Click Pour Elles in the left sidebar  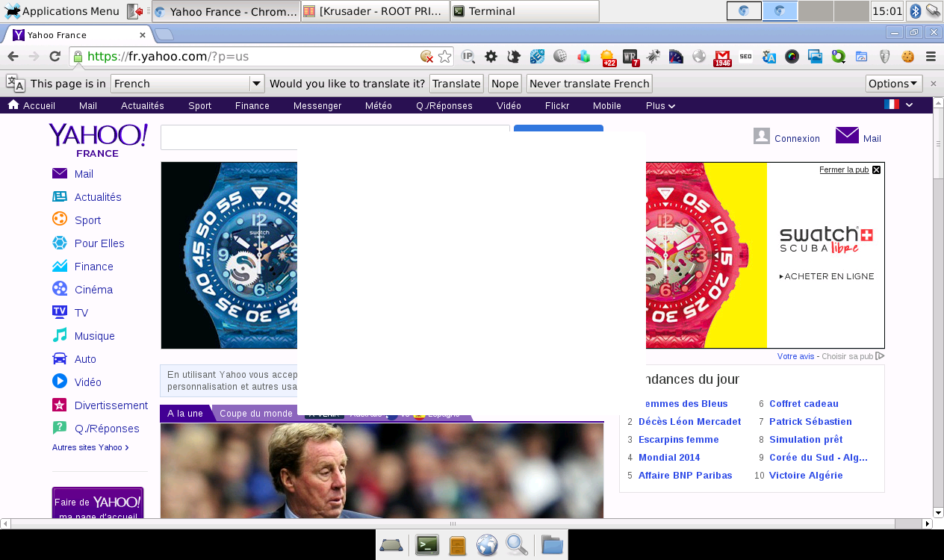(99, 243)
